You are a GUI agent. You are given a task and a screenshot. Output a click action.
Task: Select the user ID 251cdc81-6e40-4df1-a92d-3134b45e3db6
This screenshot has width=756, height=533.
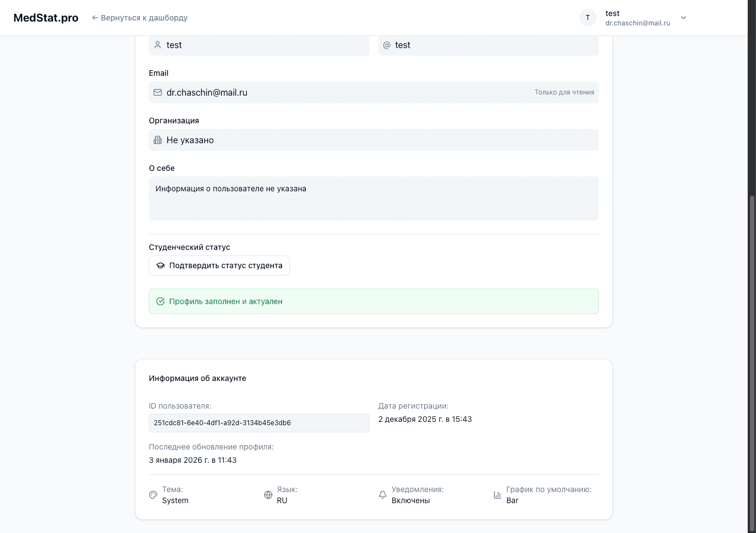point(259,423)
